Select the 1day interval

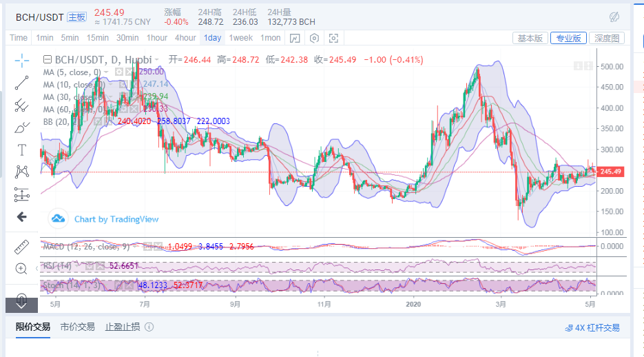212,38
